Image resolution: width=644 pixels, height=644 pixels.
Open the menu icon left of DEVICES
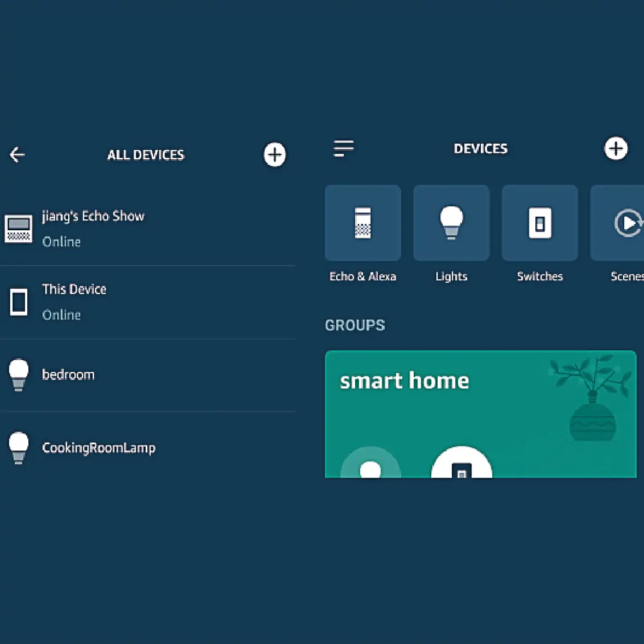(x=343, y=148)
